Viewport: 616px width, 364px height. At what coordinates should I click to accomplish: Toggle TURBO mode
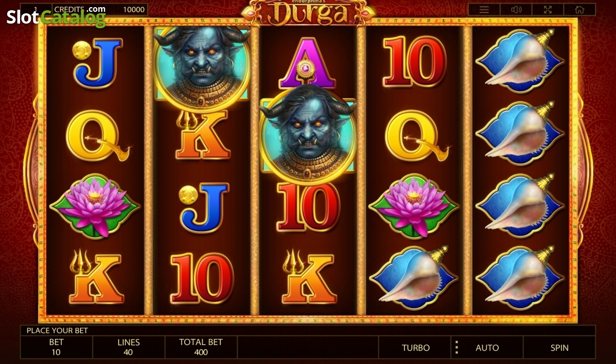coord(415,348)
